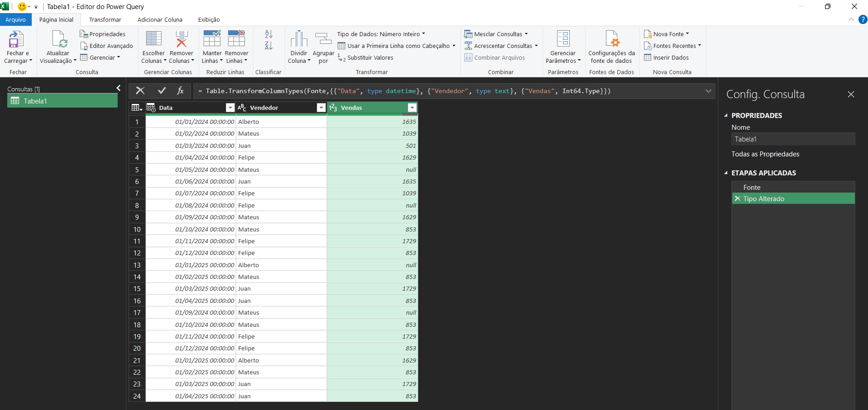Open Tipo de Dados: Número Inteiro dropdown
Screen dimensions: 868x410
381,34
